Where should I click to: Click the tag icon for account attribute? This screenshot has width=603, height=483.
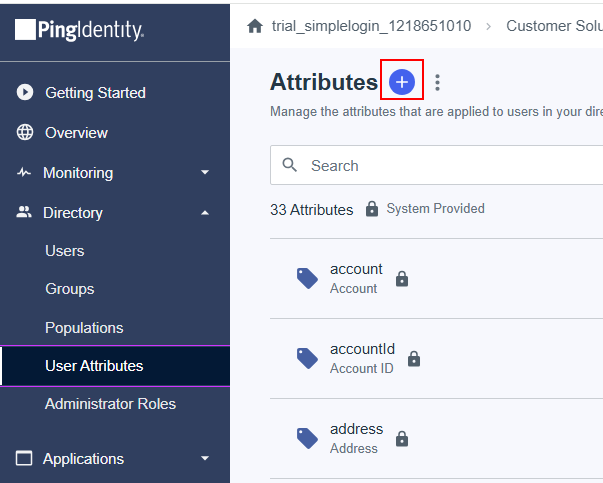coord(308,278)
